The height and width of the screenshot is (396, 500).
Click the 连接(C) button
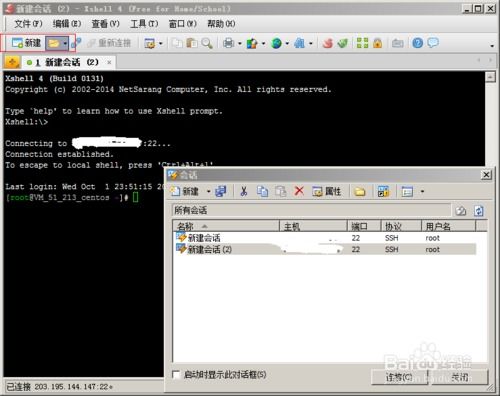[x=399, y=377]
